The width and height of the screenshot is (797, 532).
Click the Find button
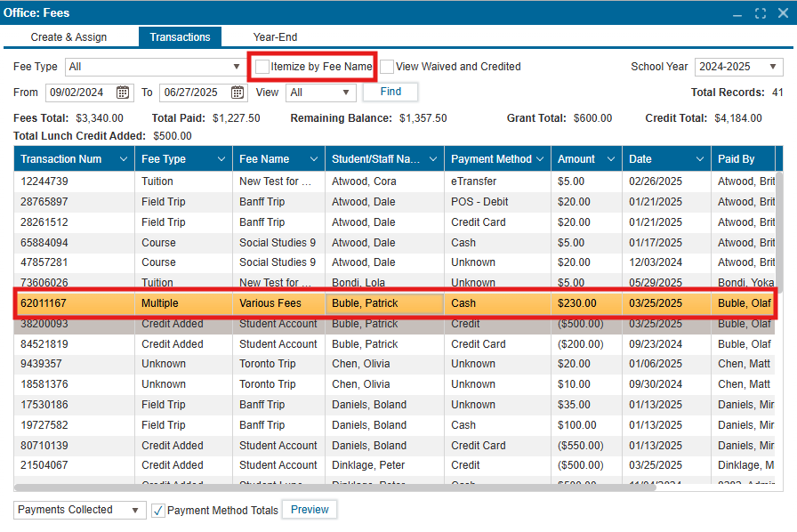[390, 92]
